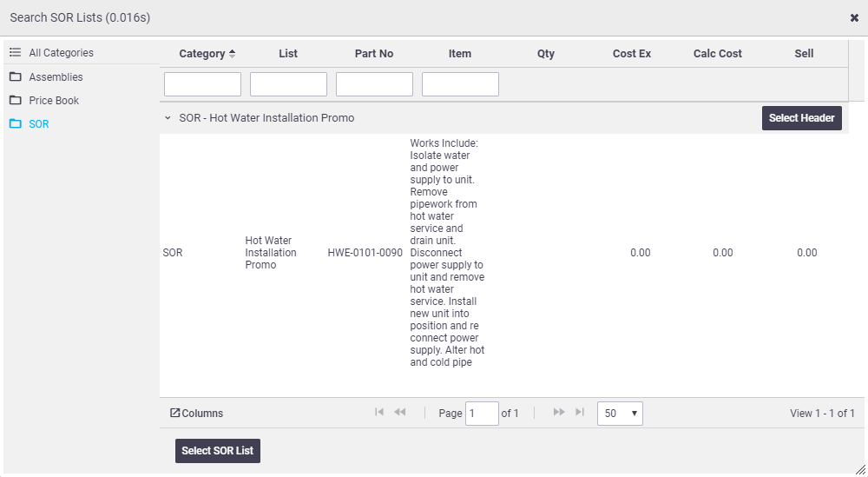Viewport: 868px width, 477px height.
Task: Click the Cost Ex value 0.00
Action: [x=640, y=253]
